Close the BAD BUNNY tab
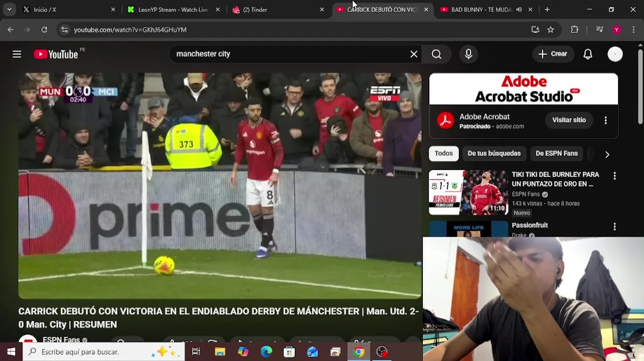Viewport: 644px width, 361px height. coord(530,10)
